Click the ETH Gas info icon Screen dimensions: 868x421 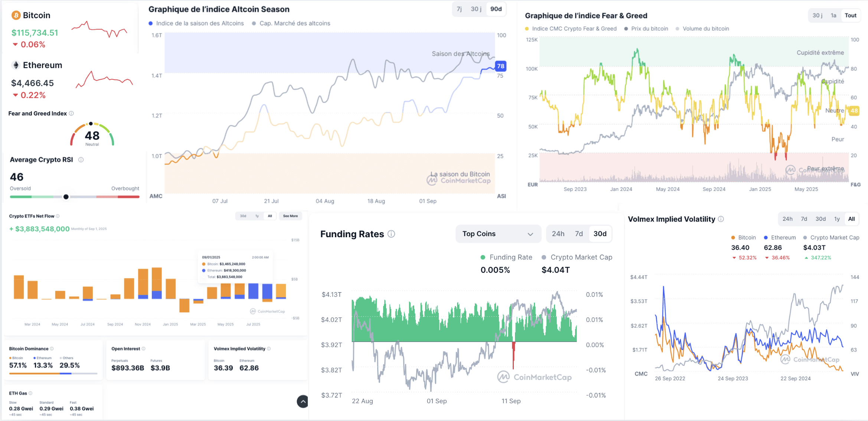click(x=30, y=393)
